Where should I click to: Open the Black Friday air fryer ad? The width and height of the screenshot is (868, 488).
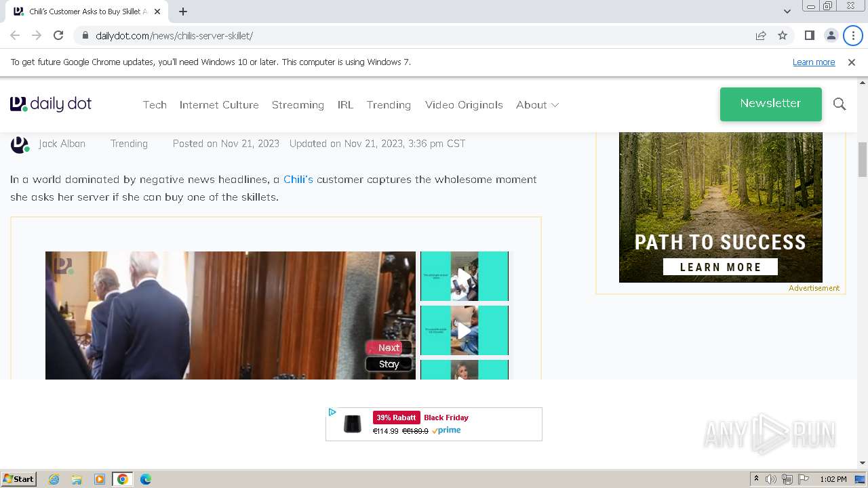(x=434, y=424)
